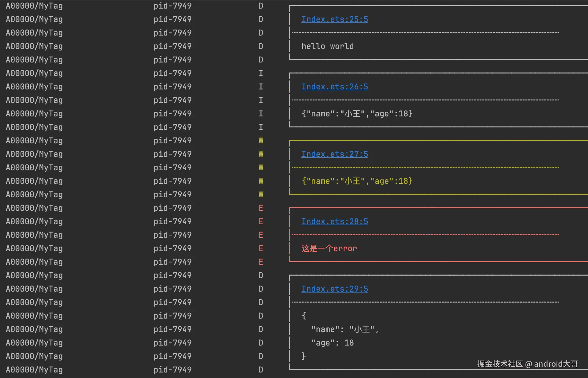Click the closing brace of formatted JSON
This screenshot has width=588, height=378.
[x=304, y=356]
